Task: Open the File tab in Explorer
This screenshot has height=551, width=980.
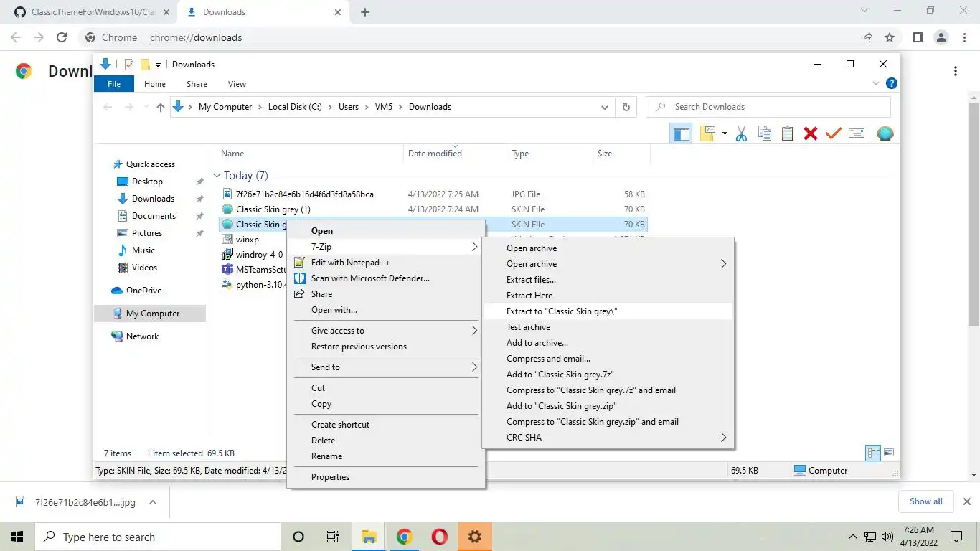Action: [114, 84]
